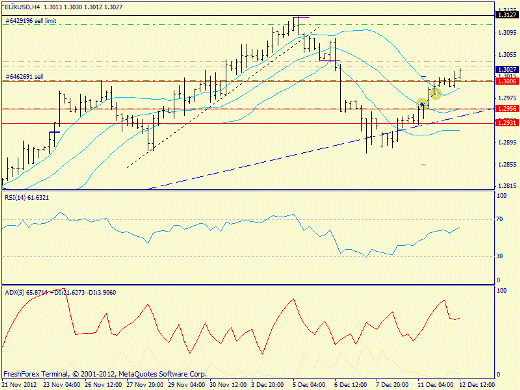520x390 pixels.
Task: Select the blue dashed rising trendline
Action: [x=322, y=149]
